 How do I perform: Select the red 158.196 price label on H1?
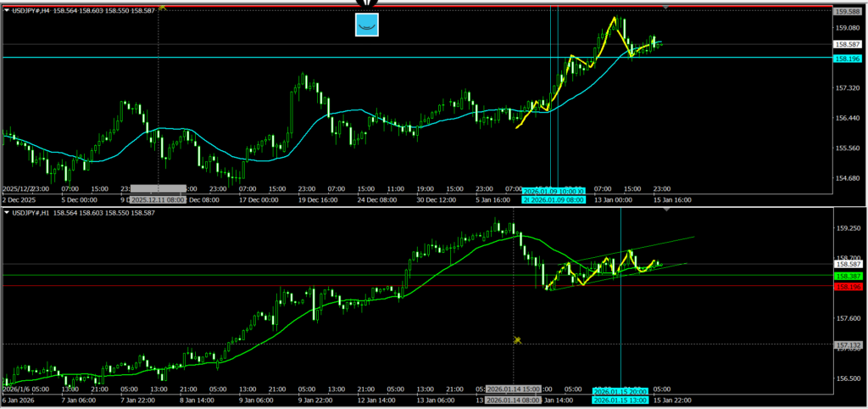click(849, 287)
